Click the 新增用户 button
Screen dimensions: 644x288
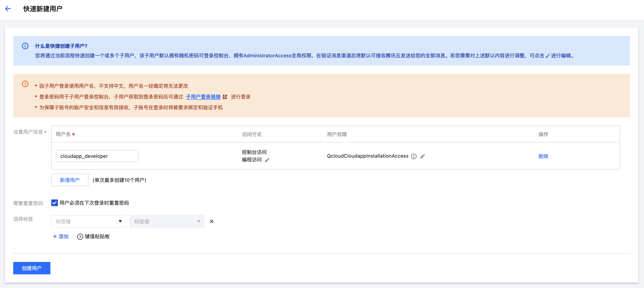click(70, 180)
